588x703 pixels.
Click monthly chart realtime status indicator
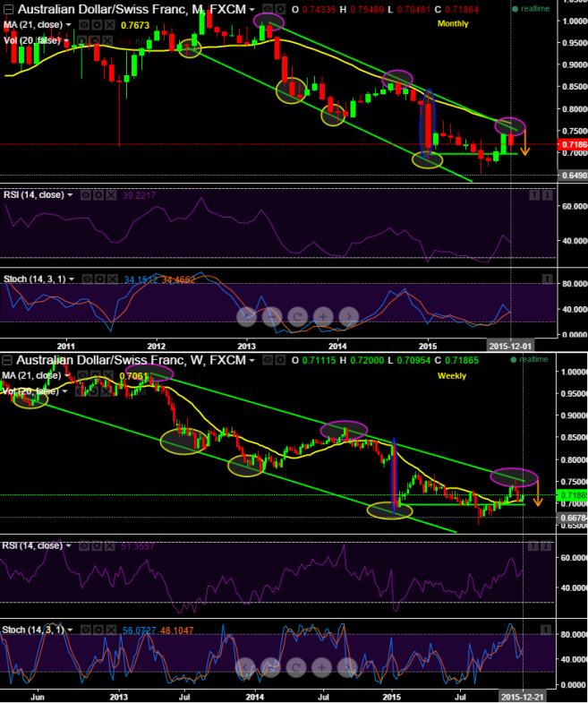pos(531,9)
